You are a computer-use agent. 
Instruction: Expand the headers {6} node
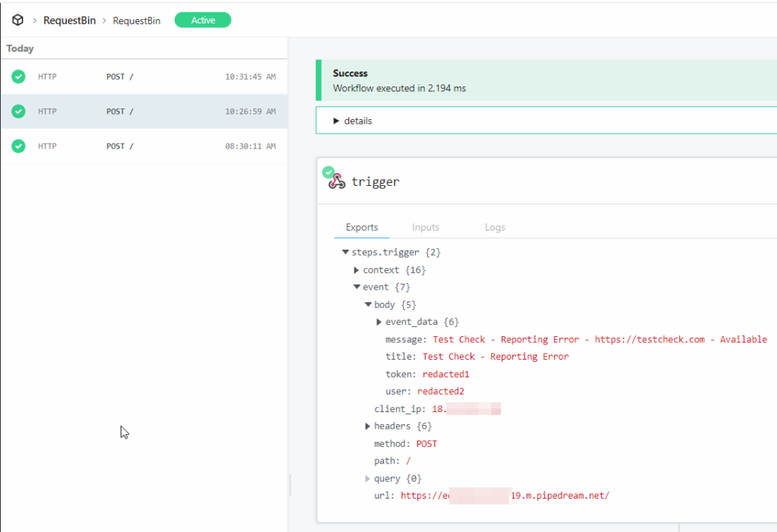tap(368, 426)
